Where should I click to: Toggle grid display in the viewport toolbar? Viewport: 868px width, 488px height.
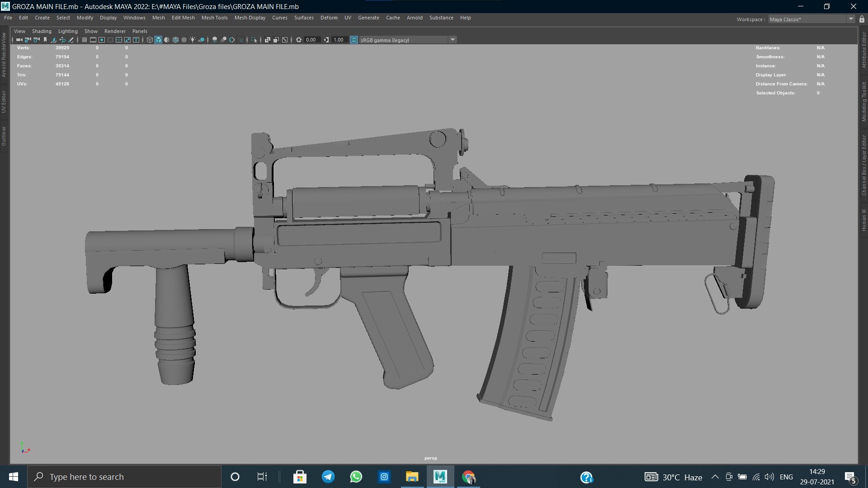pyautogui.click(x=85, y=40)
